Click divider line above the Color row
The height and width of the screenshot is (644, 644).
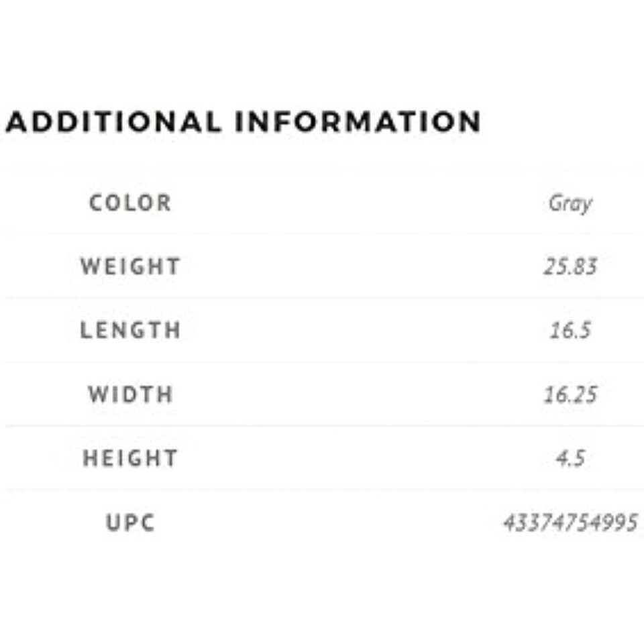click(322, 170)
